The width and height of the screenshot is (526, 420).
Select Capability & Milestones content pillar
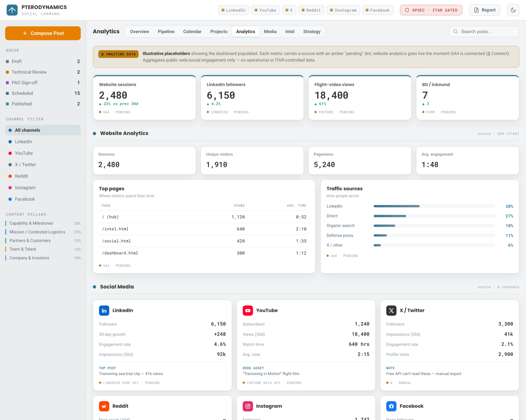(x=43, y=223)
